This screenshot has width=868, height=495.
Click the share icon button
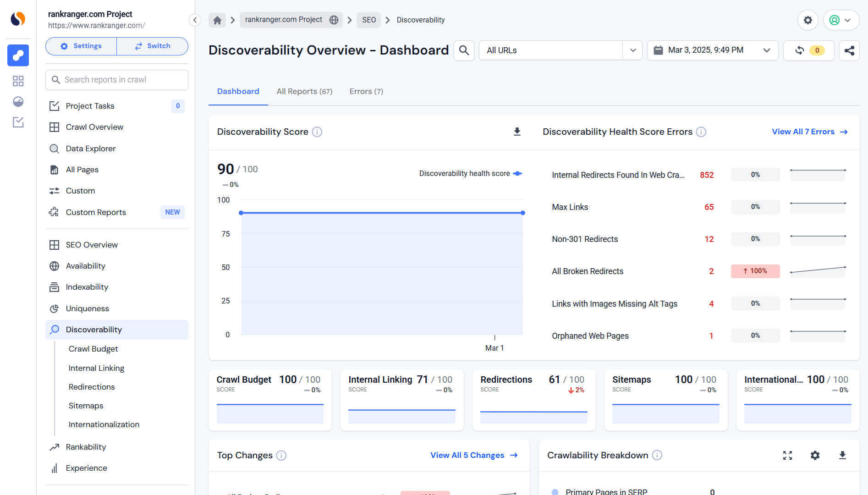click(849, 50)
